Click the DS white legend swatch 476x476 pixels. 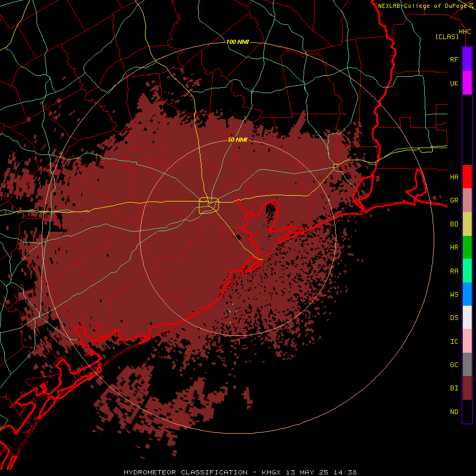(467, 317)
